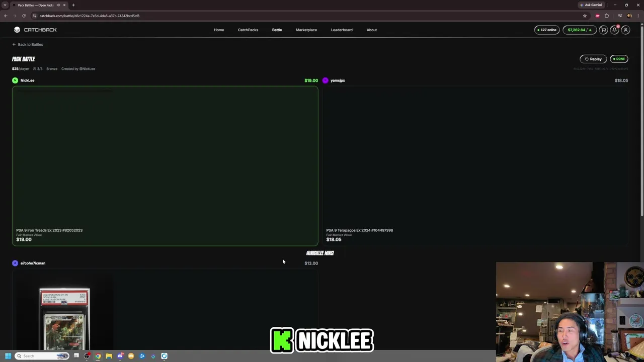Click PSA 9 Iron Treads Ex card title
The image size is (644, 362).
coord(49,230)
